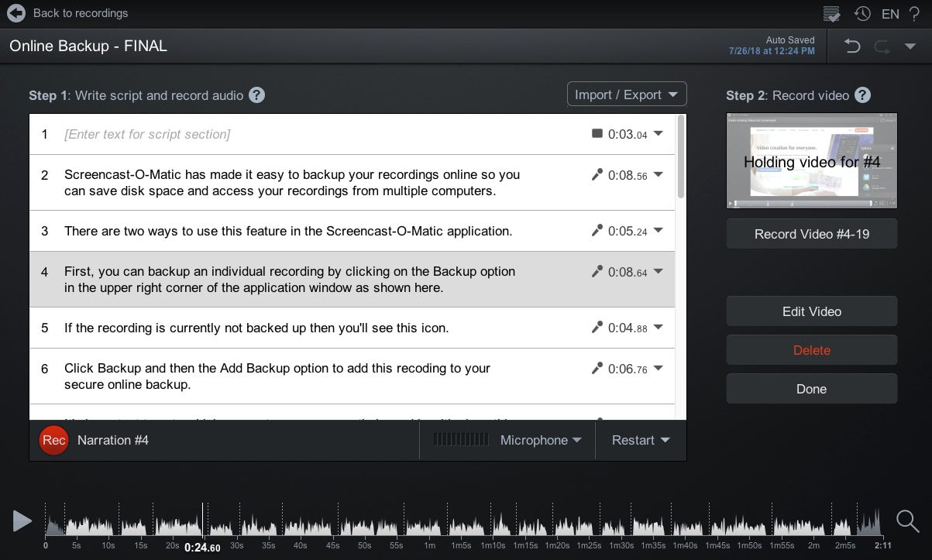Switch language using the EN menu item
932x560 pixels.
890,13
